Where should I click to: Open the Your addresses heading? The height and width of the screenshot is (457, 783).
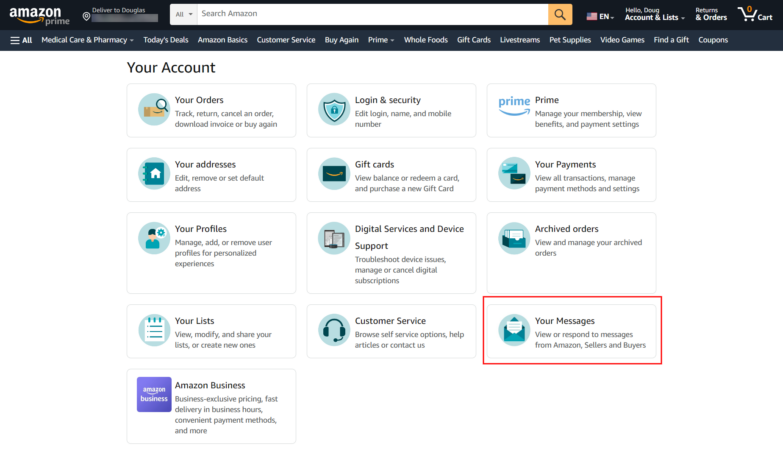(205, 164)
